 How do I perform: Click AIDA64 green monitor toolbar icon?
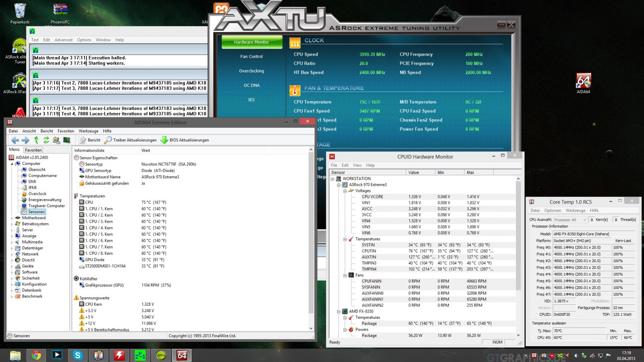(x=67, y=140)
